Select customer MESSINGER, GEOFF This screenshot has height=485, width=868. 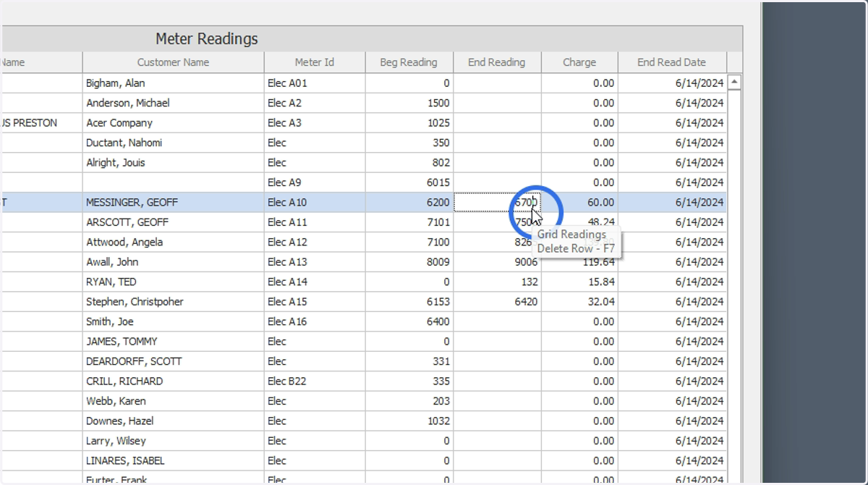click(x=132, y=203)
